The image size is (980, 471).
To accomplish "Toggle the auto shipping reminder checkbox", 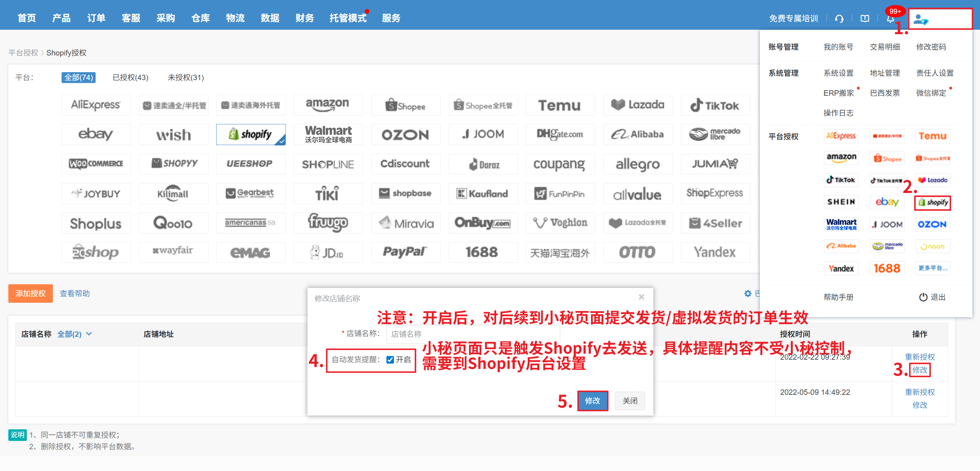I will [390, 359].
